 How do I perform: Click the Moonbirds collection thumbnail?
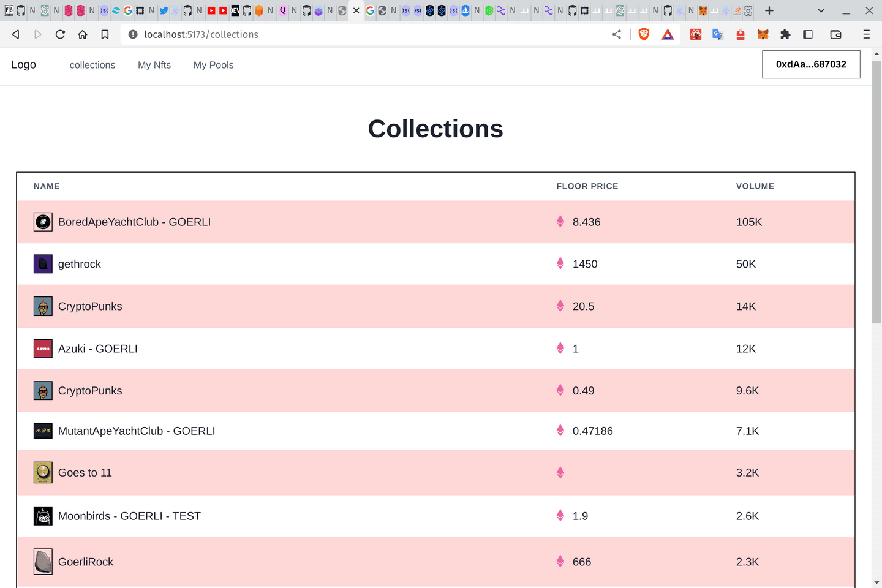point(43,516)
